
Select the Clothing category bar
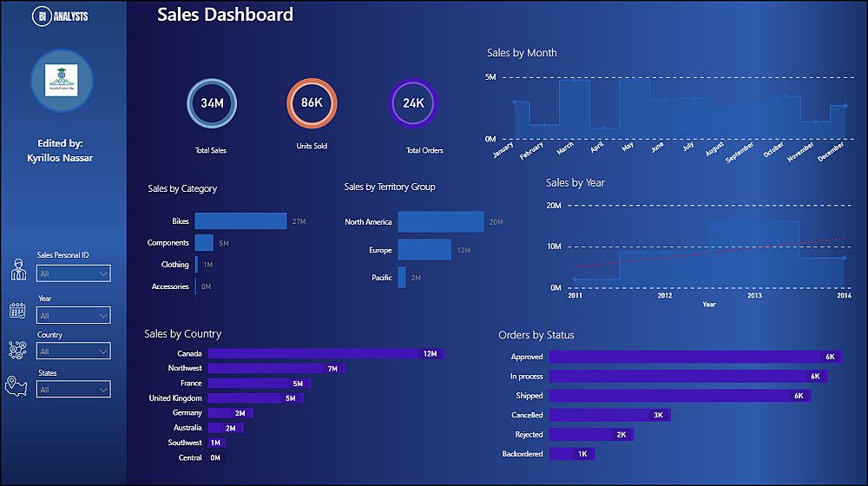pyautogui.click(x=196, y=265)
